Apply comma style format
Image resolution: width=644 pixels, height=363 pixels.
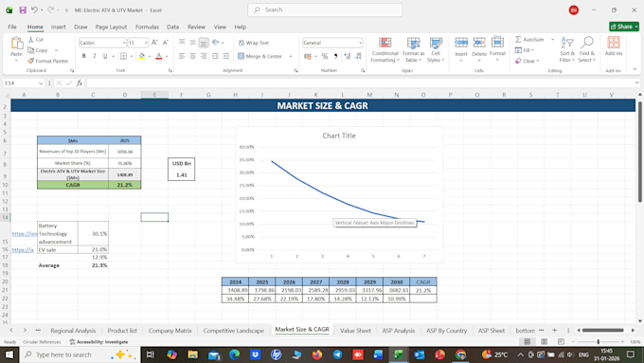click(x=335, y=56)
